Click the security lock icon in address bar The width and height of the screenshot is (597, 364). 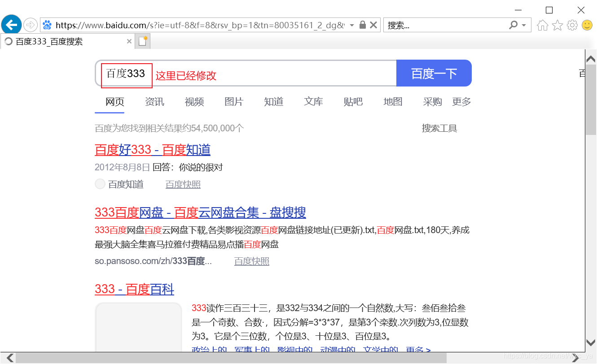[x=363, y=25]
